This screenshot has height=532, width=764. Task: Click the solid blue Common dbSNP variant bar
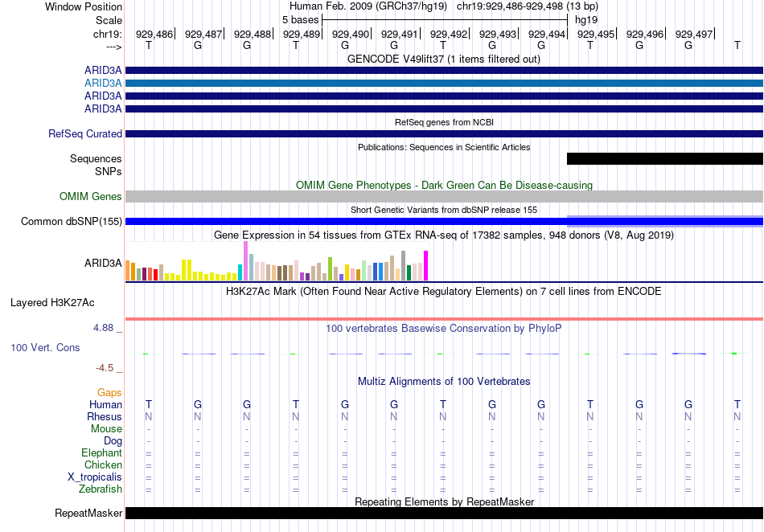(444, 222)
